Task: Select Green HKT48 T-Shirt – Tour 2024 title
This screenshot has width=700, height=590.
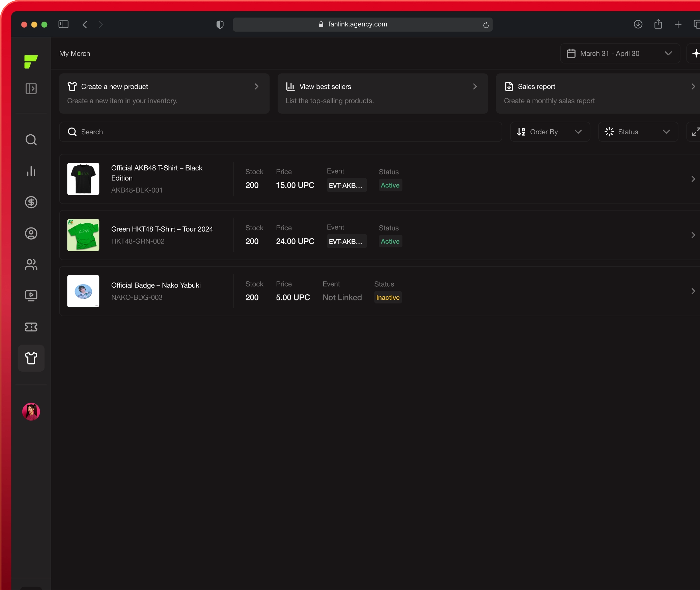Action: click(162, 229)
